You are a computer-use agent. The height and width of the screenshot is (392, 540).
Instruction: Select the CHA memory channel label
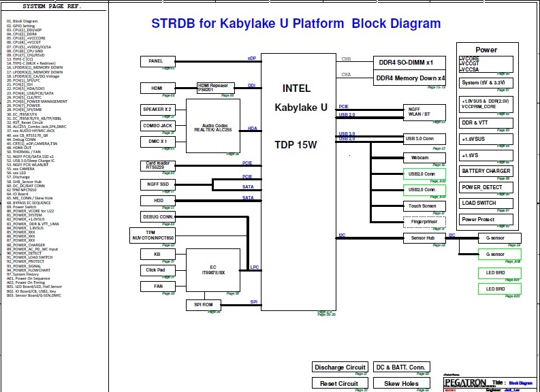point(346,75)
